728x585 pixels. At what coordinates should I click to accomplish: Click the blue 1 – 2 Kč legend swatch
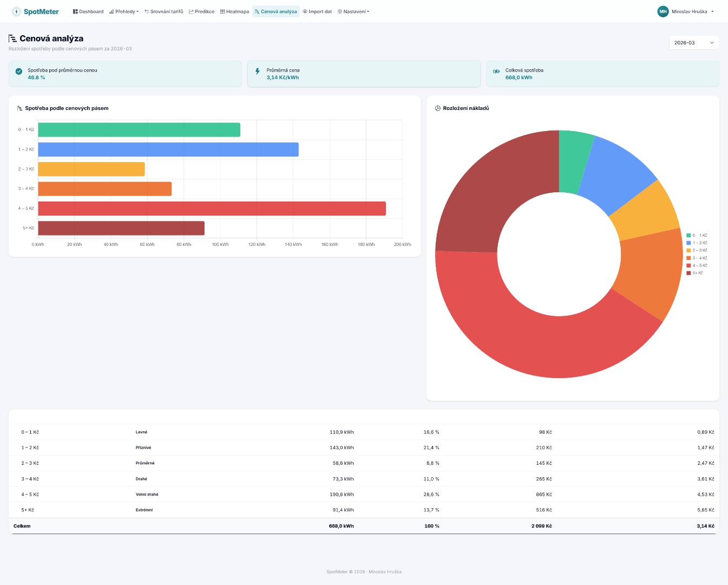(688, 243)
